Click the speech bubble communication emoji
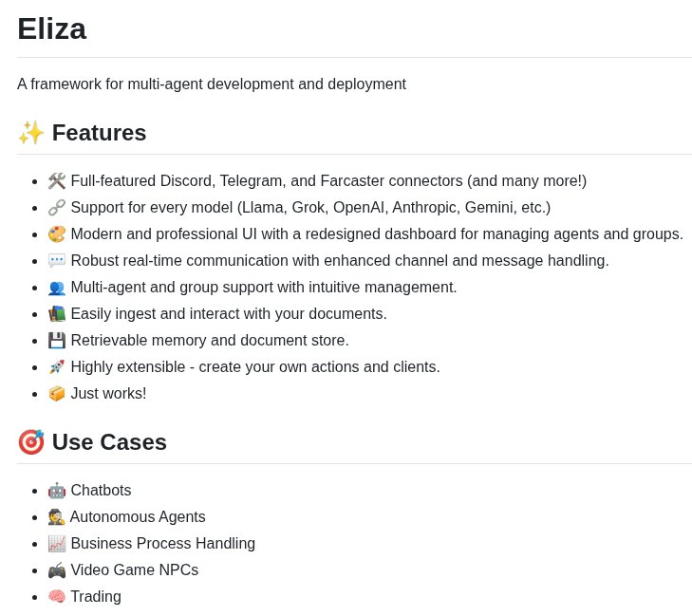692x616 pixels. [57, 261]
